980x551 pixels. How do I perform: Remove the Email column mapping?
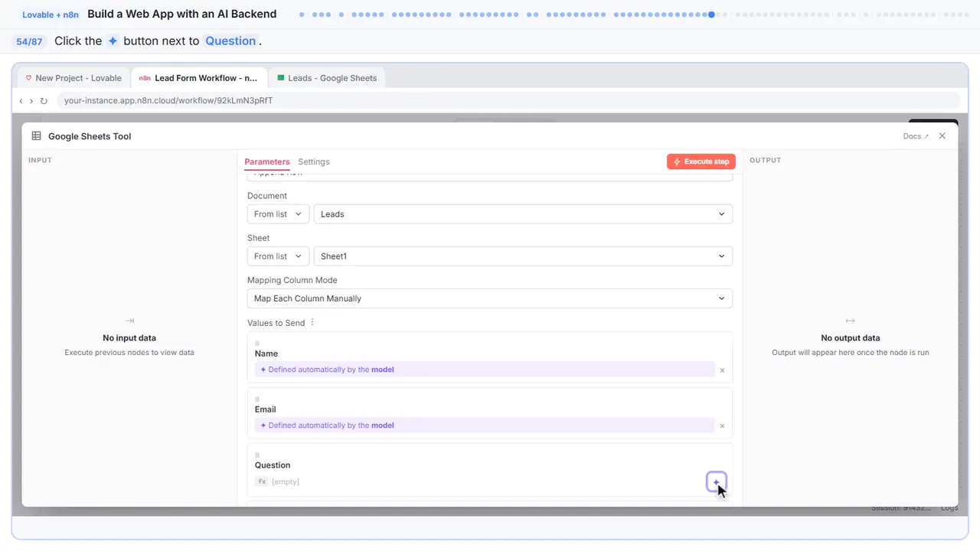point(722,426)
